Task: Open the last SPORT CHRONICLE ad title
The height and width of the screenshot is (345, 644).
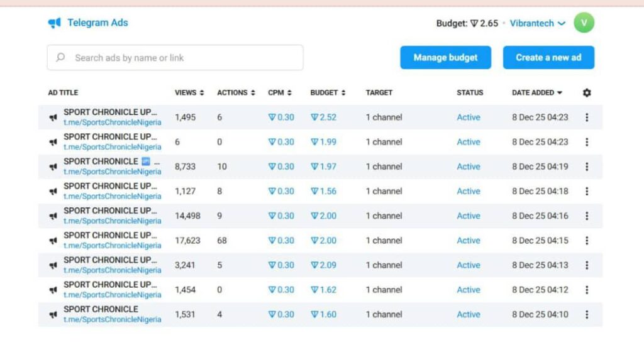Action: [x=101, y=309]
